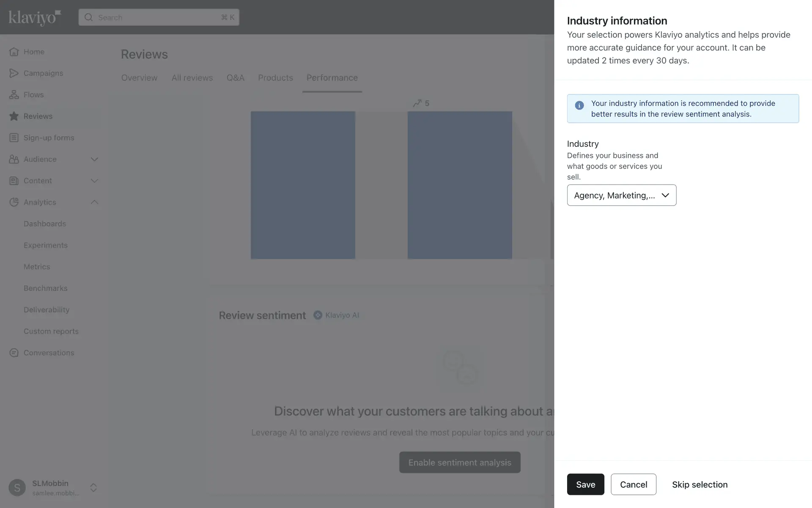Open SLMobbin account switcher arrows
The image size is (812, 508).
pyautogui.click(x=93, y=488)
